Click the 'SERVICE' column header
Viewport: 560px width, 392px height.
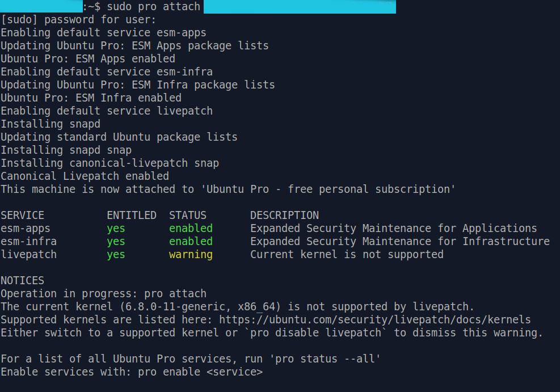22,216
